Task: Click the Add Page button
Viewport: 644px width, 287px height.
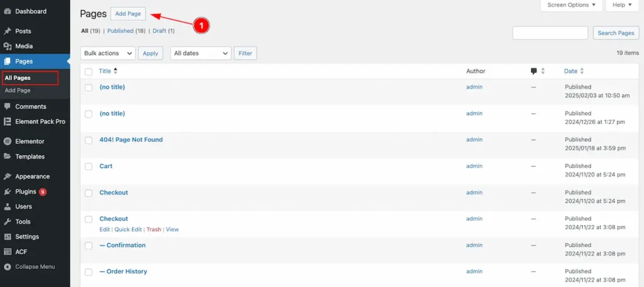Action: click(128, 14)
